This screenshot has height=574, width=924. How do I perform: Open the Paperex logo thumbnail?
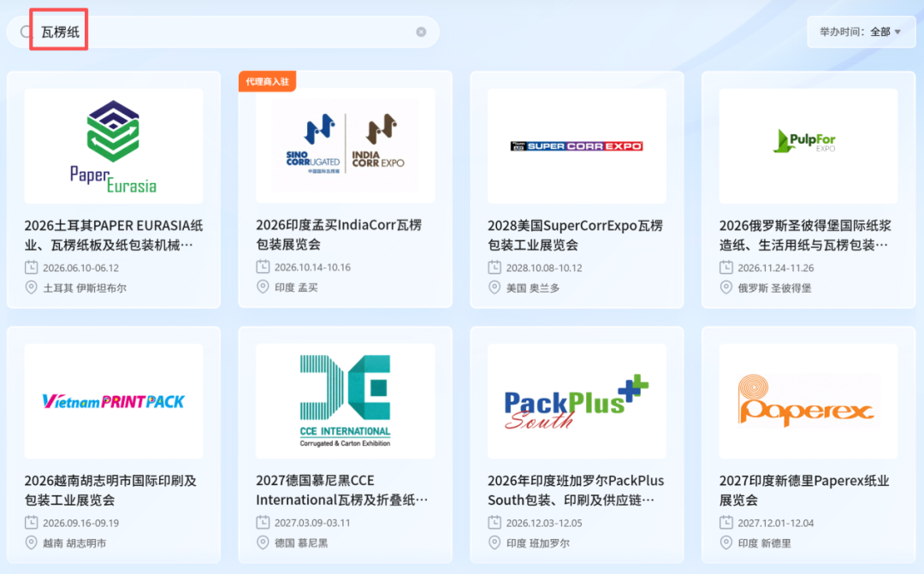pyautogui.click(x=808, y=401)
